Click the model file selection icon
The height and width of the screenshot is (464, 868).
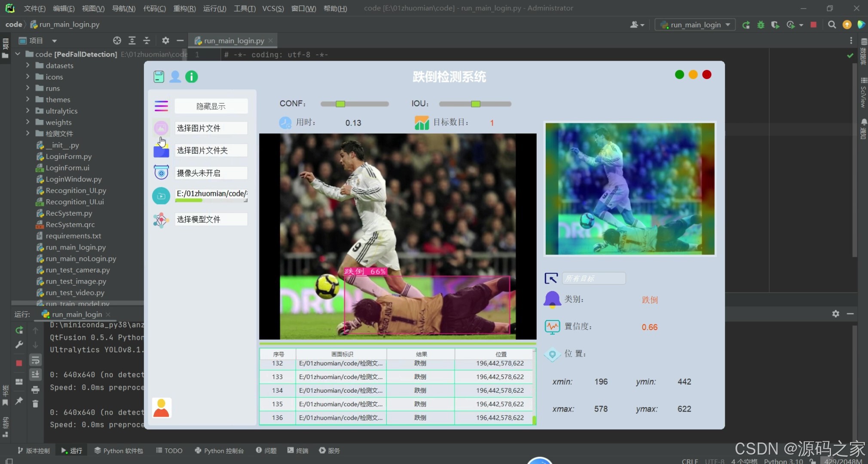[161, 220]
